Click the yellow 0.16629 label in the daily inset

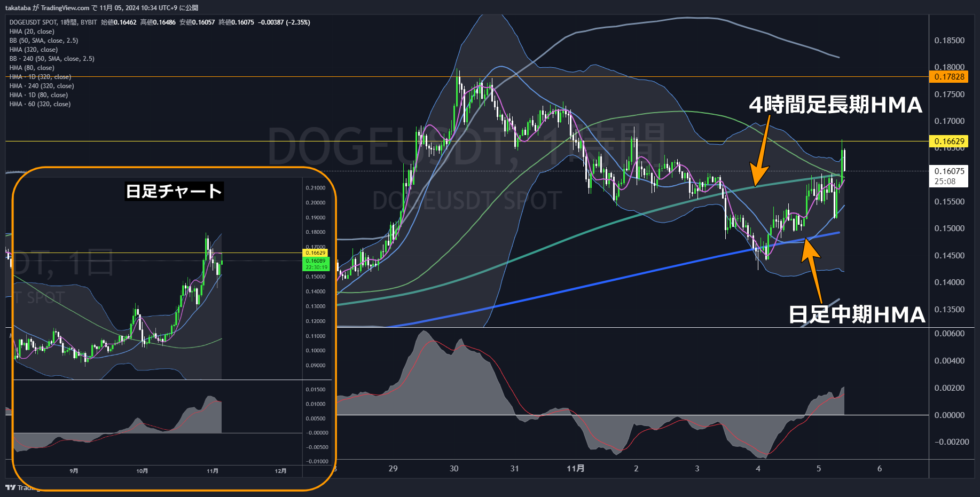[x=316, y=253]
